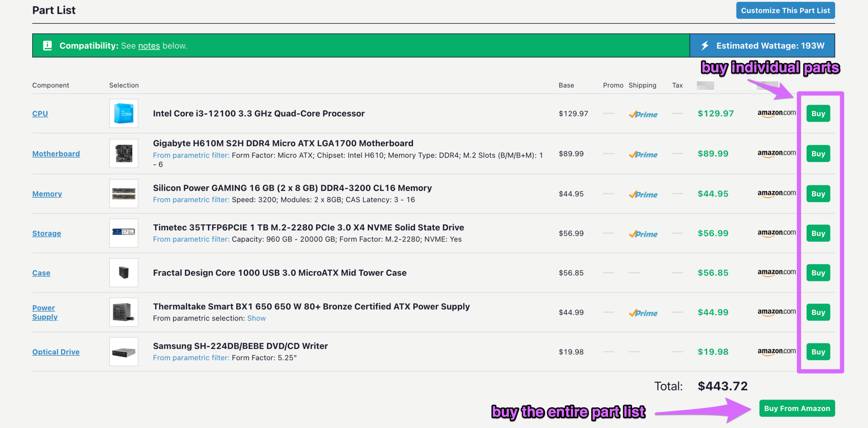Click the Samsung DVD writer thumbnail

point(124,352)
